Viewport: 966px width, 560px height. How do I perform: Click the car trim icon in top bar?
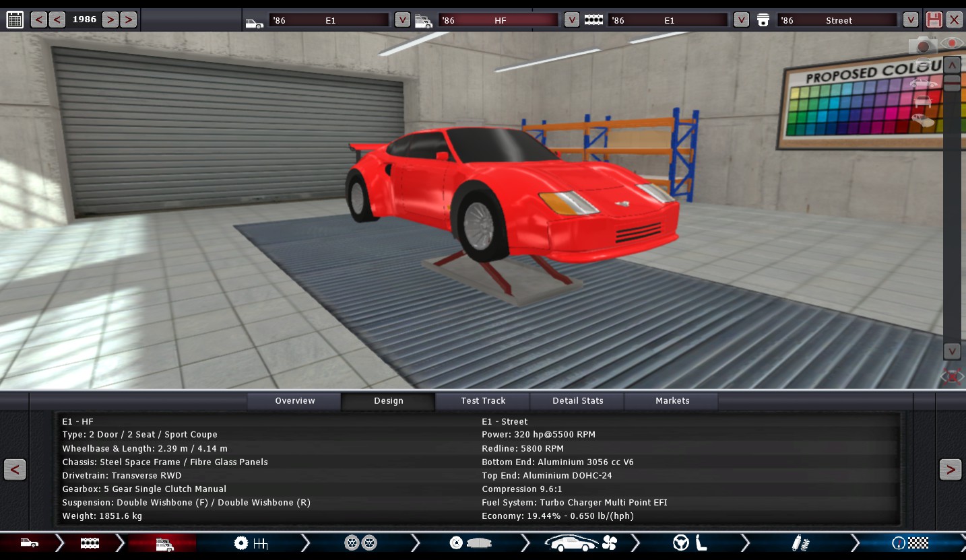424,22
